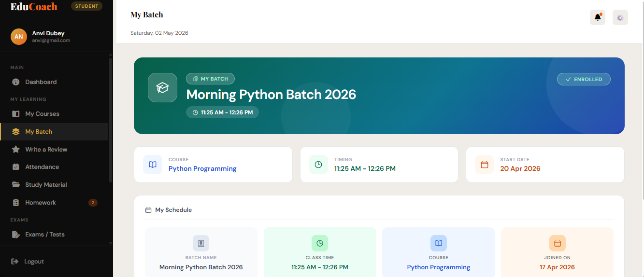
Task: Click Python Programming link in Course card
Action: [202, 169]
